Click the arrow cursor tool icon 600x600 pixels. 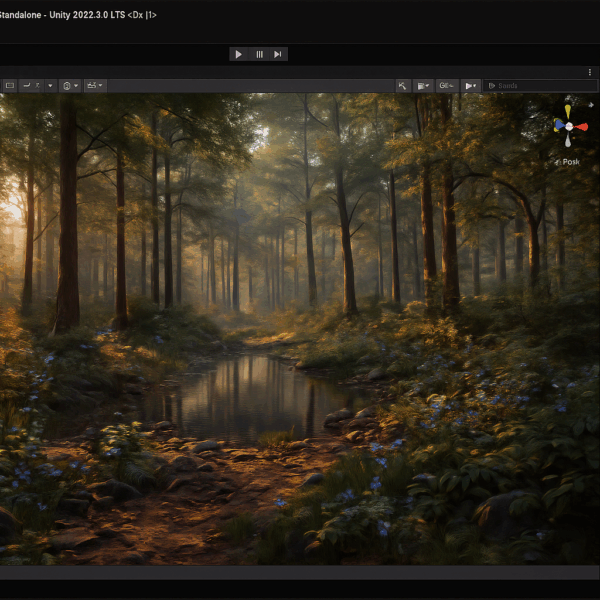tap(403, 86)
